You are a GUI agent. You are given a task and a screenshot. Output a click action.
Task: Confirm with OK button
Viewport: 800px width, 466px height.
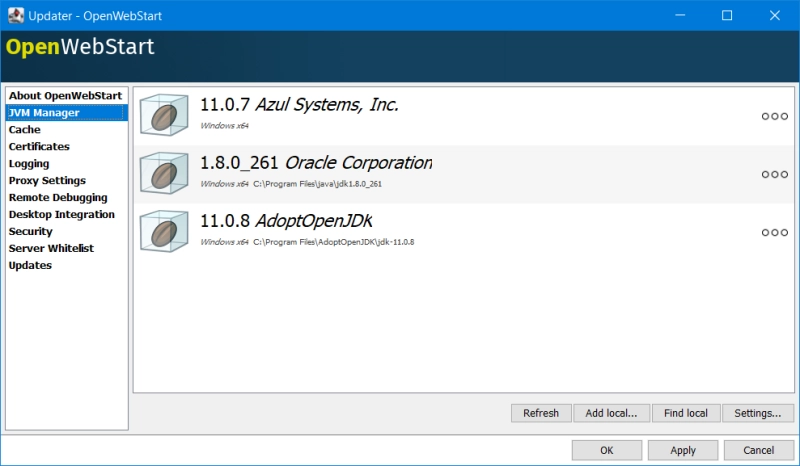pos(607,450)
